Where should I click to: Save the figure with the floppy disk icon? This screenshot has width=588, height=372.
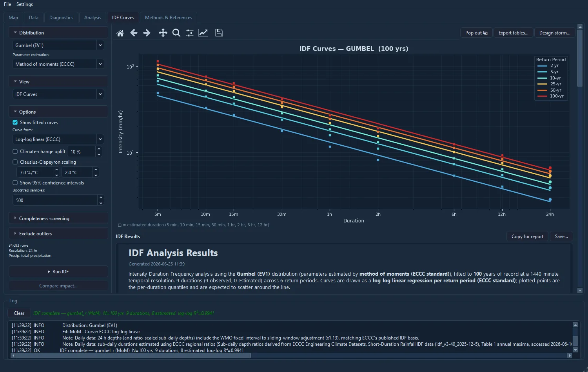pyautogui.click(x=219, y=33)
